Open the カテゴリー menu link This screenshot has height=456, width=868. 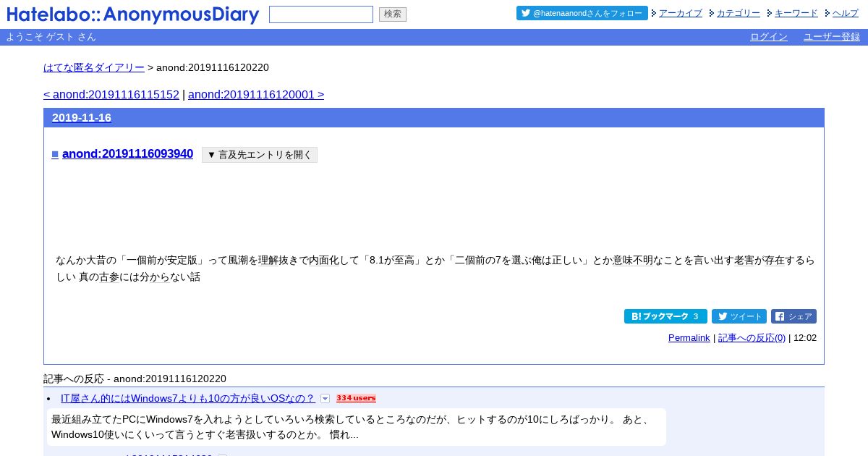click(x=739, y=13)
